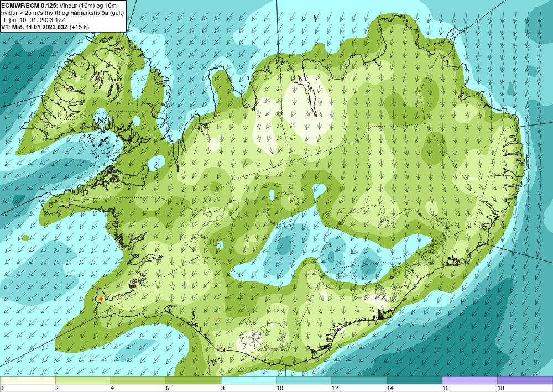Click the 2–4 m/s light green swatch
The height and width of the screenshot is (392, 553).
point(83,380)
